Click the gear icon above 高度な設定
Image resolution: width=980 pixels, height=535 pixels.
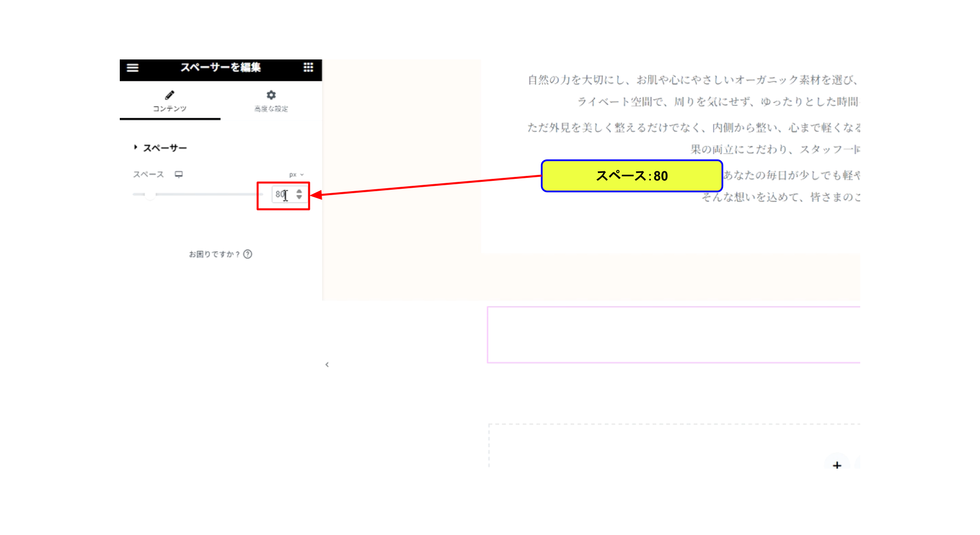click(271, 95)
